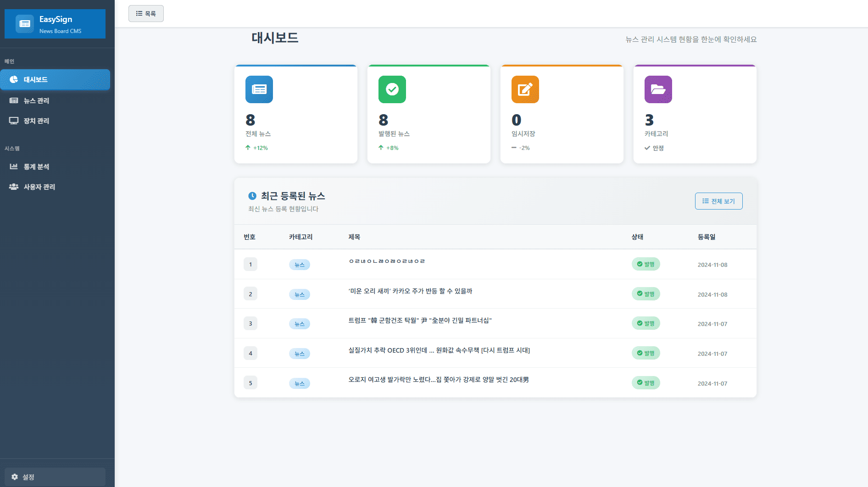868x487 pixels.
Task: Select the OECD 3위 news title
Action: click(439, 350)
